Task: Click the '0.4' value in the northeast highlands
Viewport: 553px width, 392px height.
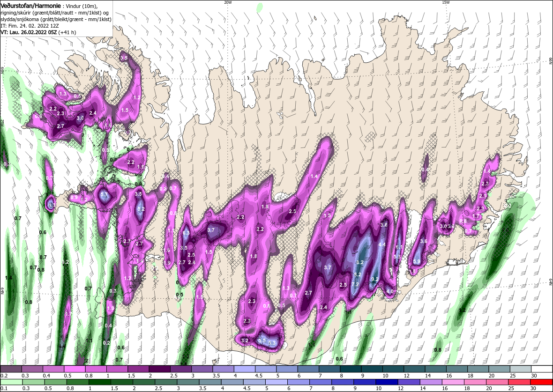Action: pos(426,170)
